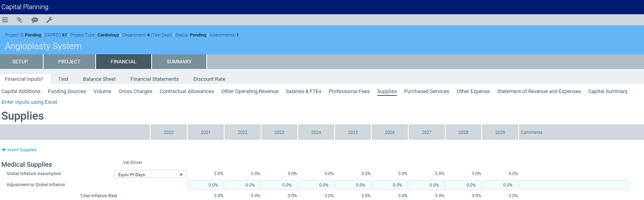This screenshot has width=644, height=200.
Task: Go to the SETUP tab
Action: coord(20,62)
